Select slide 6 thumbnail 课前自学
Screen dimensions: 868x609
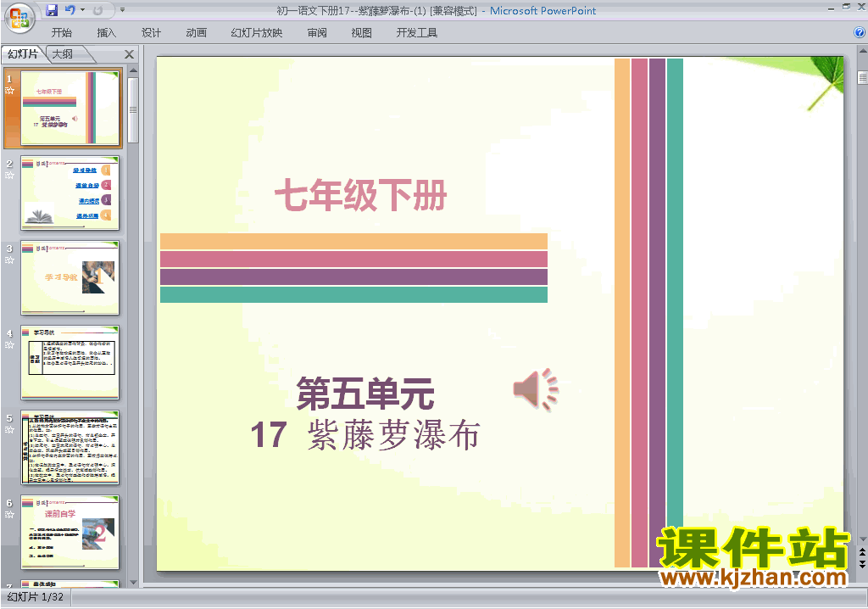(70, 532)
